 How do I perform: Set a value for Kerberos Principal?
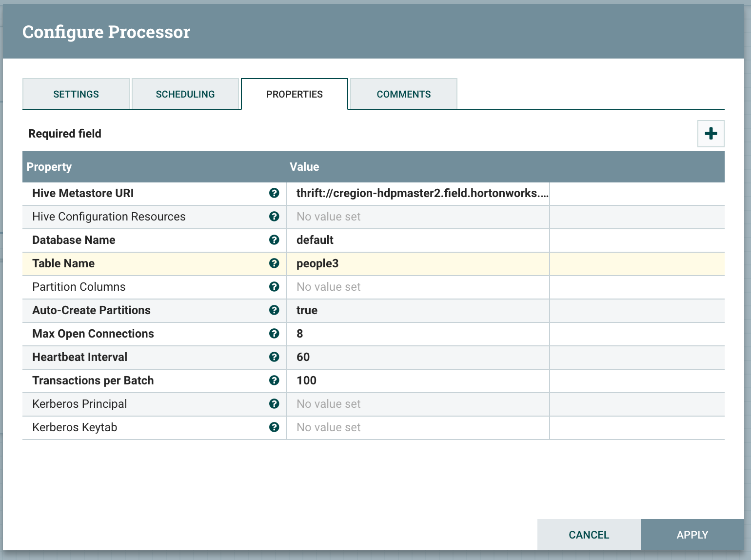(418, 404)
